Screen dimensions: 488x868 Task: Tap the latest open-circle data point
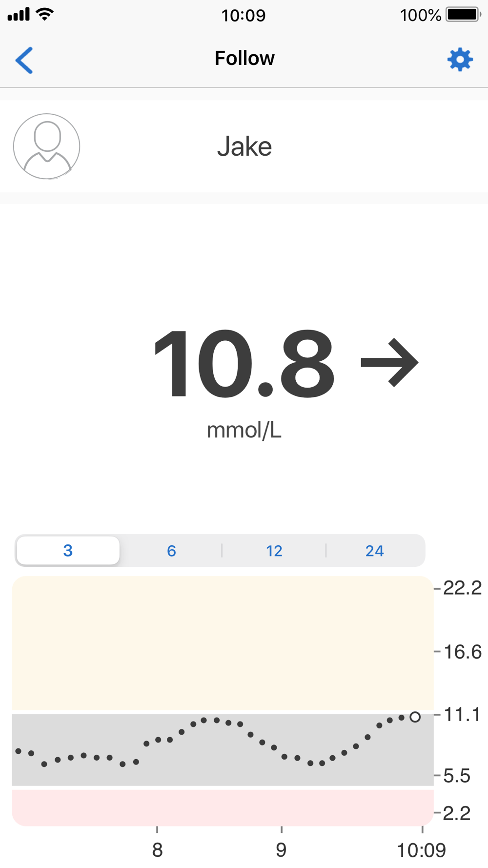(x=415, y=717)
